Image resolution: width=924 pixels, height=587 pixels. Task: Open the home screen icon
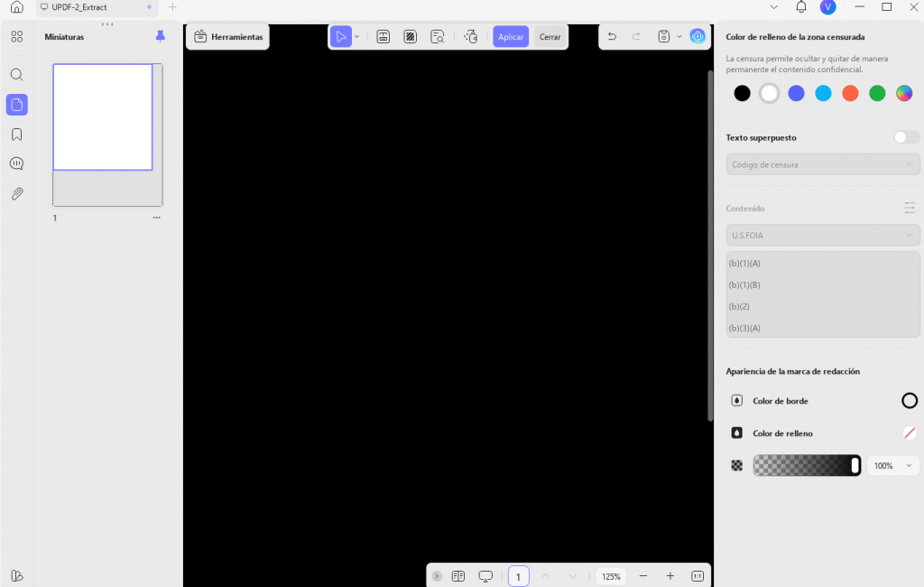click(x=16, y=7)
